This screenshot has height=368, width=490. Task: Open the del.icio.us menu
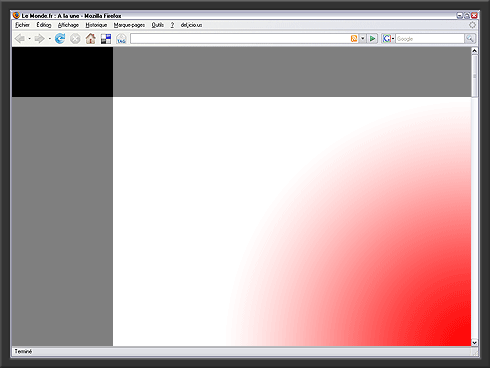[x=191, y=25]
